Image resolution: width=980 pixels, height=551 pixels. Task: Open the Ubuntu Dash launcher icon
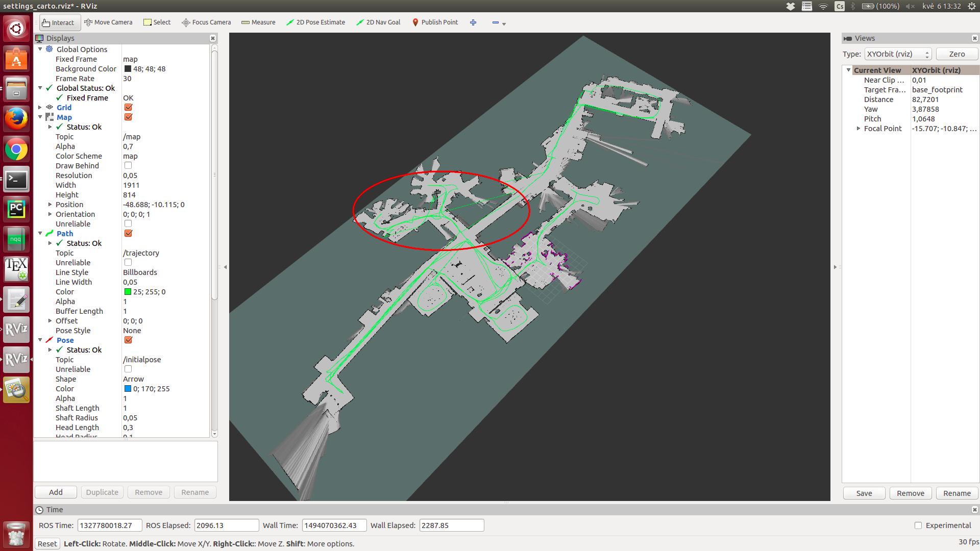click(x=16, y=29)
